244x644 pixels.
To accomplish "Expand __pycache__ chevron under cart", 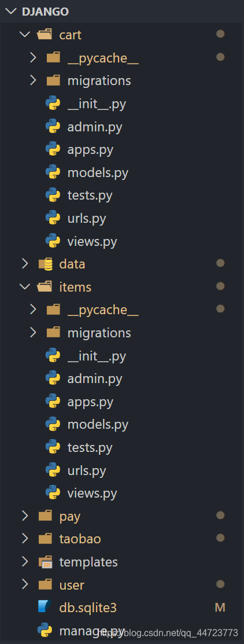I will click(x=33, y=58).
